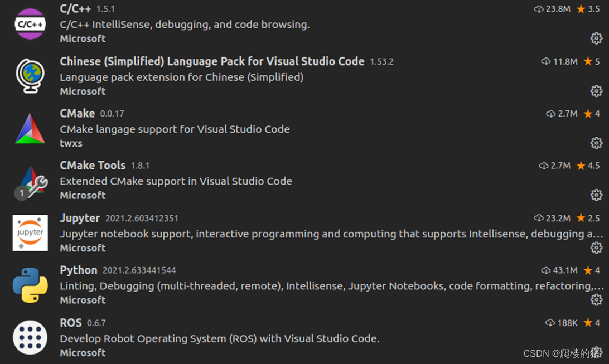Click the Chinese (Simplified) Language Pack title
The width and height of the screenshot is (609, 364).
click(212, 61)
